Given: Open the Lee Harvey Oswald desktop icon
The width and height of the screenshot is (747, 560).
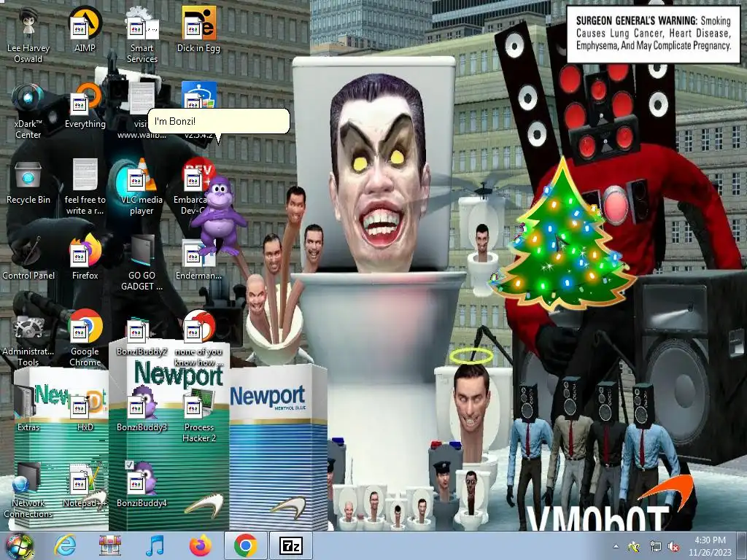Looking at the screenshot, I should pyautogui.click(x=28, y=36).
